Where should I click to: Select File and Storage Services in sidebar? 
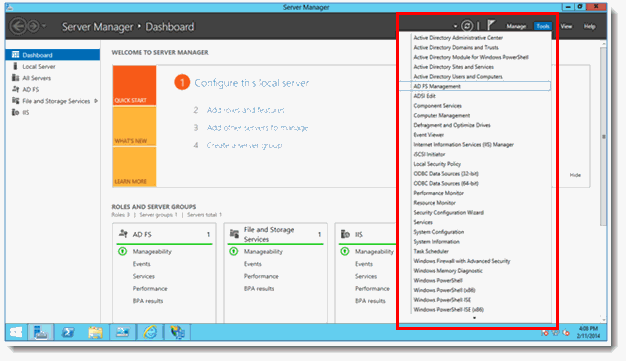pos(56,101)
